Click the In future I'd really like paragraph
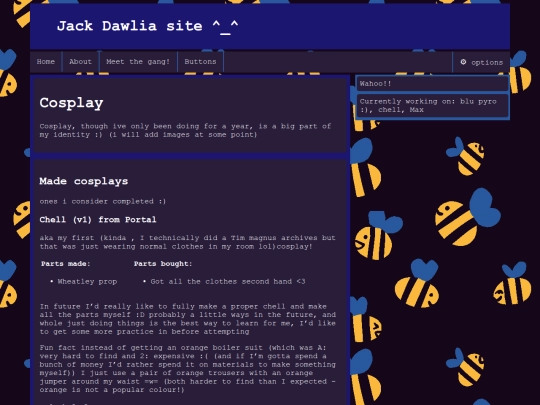Screen dimensions: 540x405 click(x=188, y=319)
